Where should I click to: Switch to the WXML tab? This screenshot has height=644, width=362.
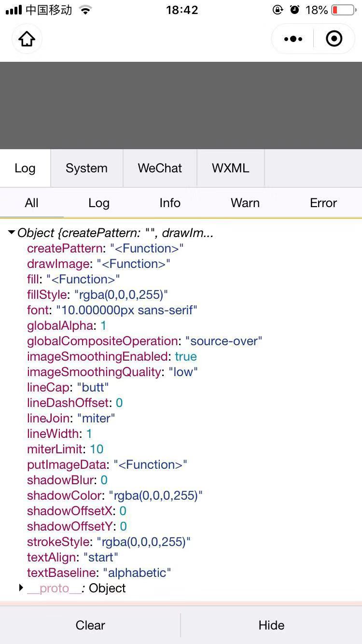point(230,168)
